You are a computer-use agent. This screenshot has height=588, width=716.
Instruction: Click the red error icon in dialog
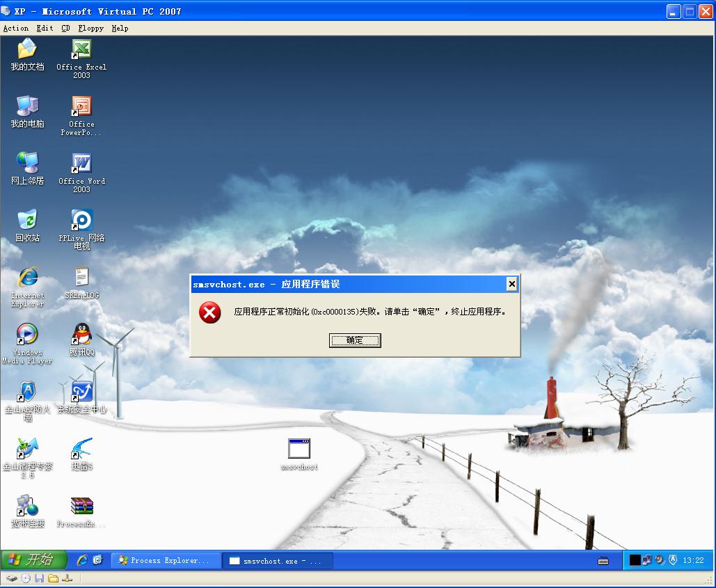(209, 312)
